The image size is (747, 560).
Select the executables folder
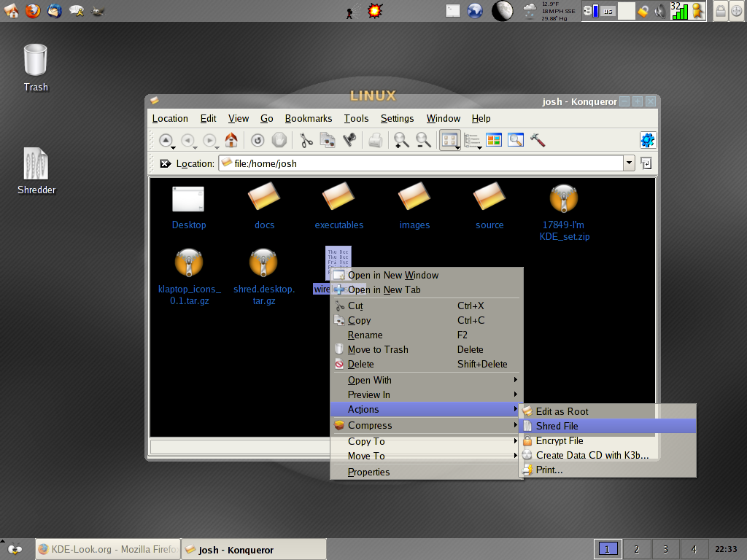(x=338, y=206)
